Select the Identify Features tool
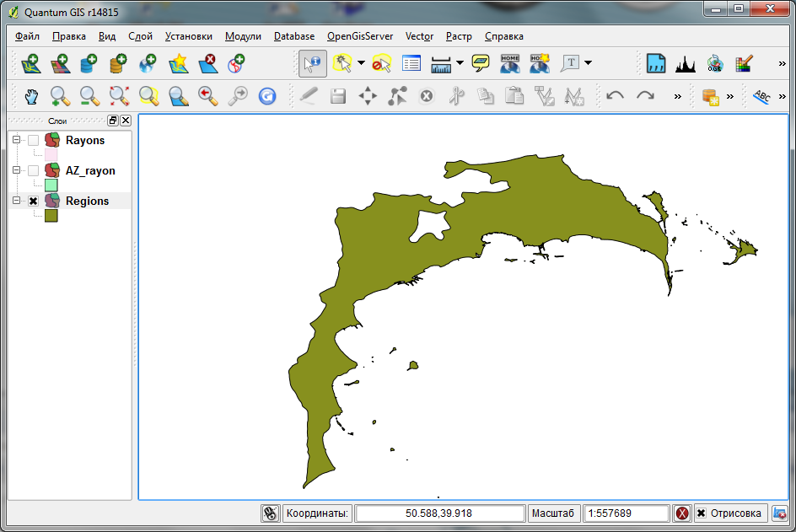The image size is (796, 532). pyautogui.click(x=313, y=63)
